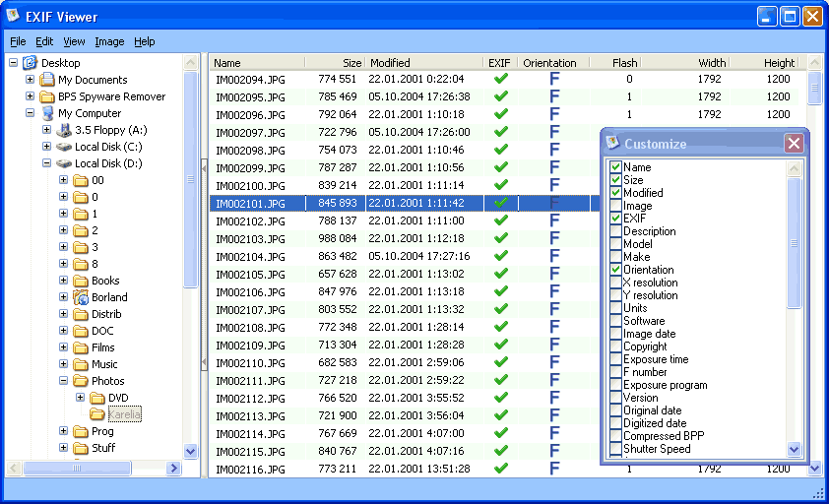Click the BPS Spyware Remover folder icon
This screenshot has width=829, height=504.
(47, 96)
